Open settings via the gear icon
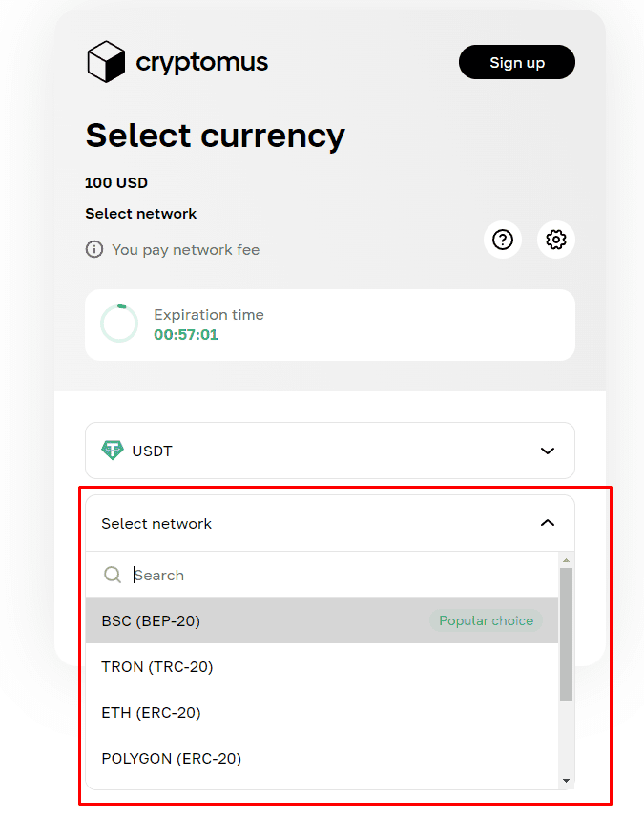644x818 pixels. (556, 240)
